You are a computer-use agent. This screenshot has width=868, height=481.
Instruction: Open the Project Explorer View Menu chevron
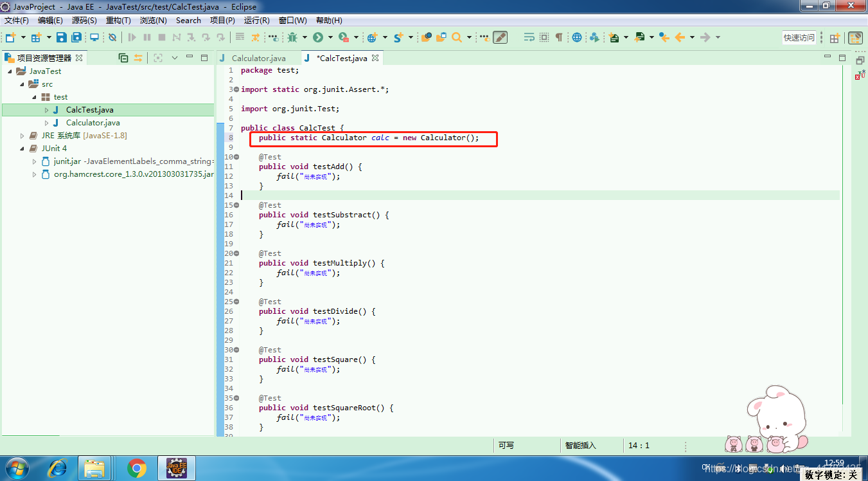coord(175,58)
